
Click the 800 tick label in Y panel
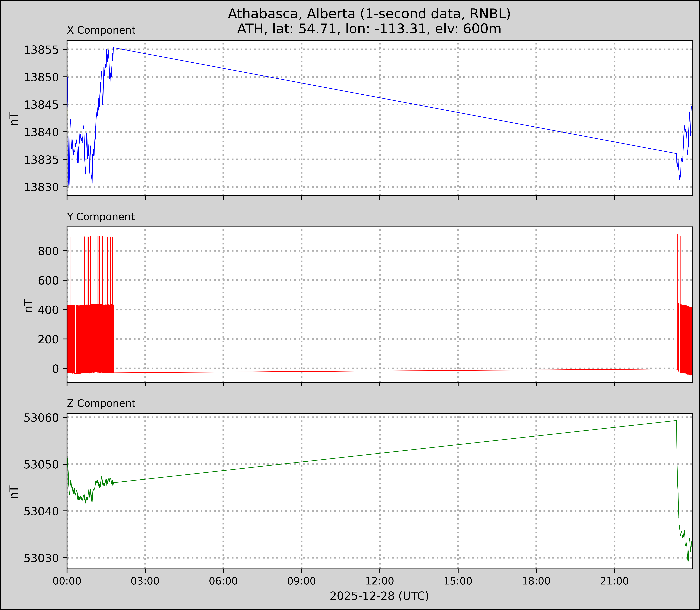click(x=48, y=251)
